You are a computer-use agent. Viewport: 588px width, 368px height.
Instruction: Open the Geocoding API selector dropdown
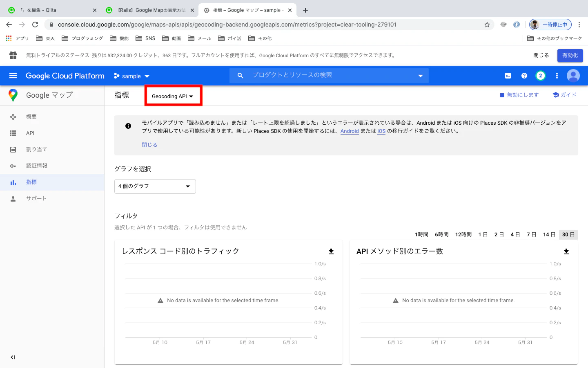pos(173,96)
